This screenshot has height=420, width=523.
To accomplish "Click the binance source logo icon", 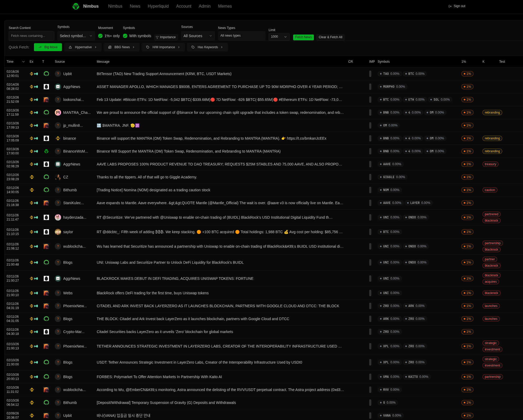I will point(58,138).
